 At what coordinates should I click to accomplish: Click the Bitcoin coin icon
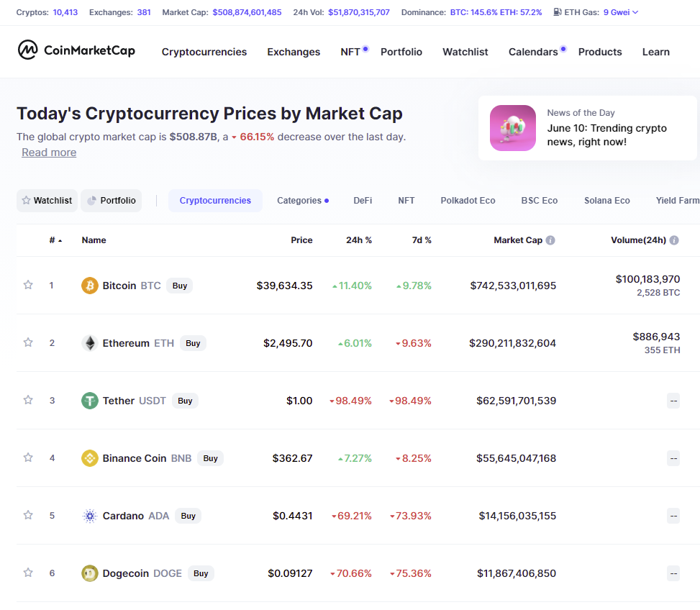90,286
